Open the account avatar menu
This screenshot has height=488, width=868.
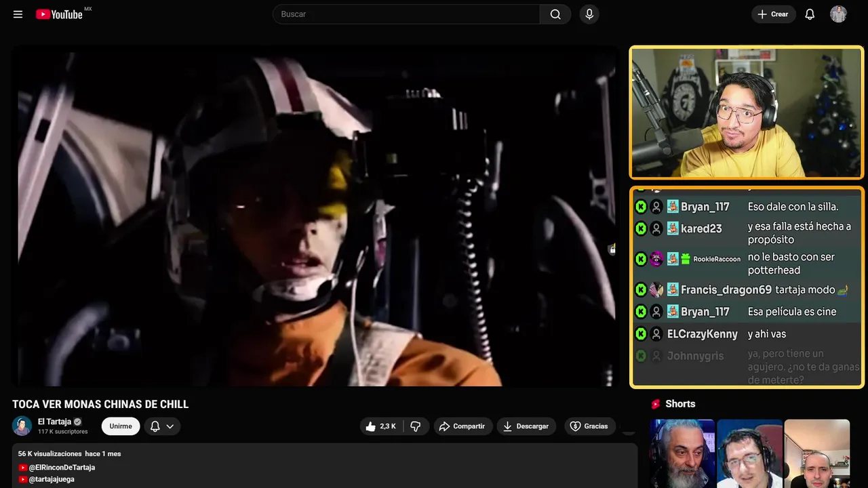point(839,14)
